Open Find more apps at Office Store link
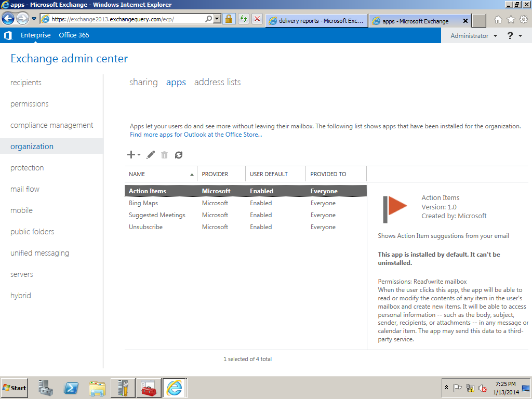 click(x=196, y=135)
